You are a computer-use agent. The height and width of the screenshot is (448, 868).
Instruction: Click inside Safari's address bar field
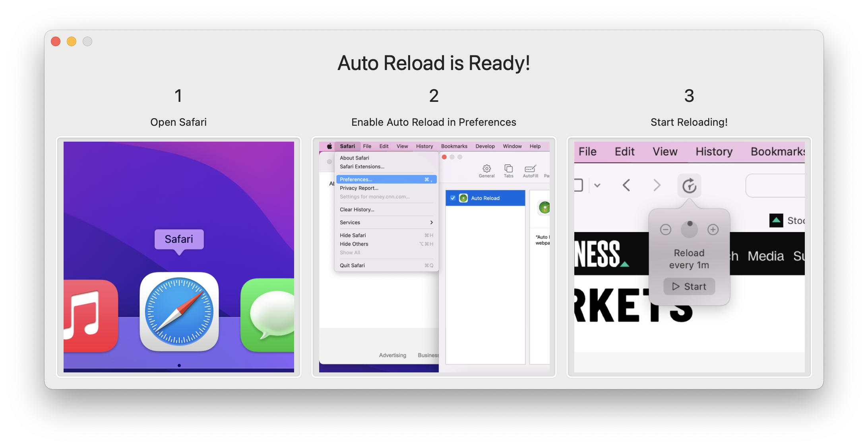[x=779, y=185]
